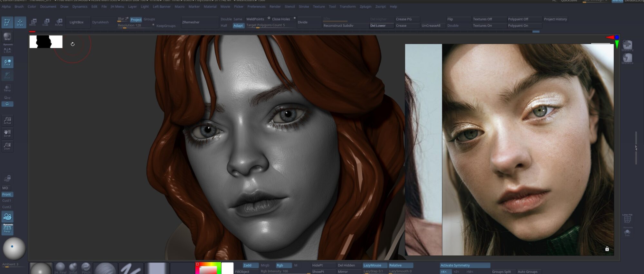Screen dimensions: 644x274
Task: Click the silhouette thumbnail preview
Action: click(x=46, y=42)
